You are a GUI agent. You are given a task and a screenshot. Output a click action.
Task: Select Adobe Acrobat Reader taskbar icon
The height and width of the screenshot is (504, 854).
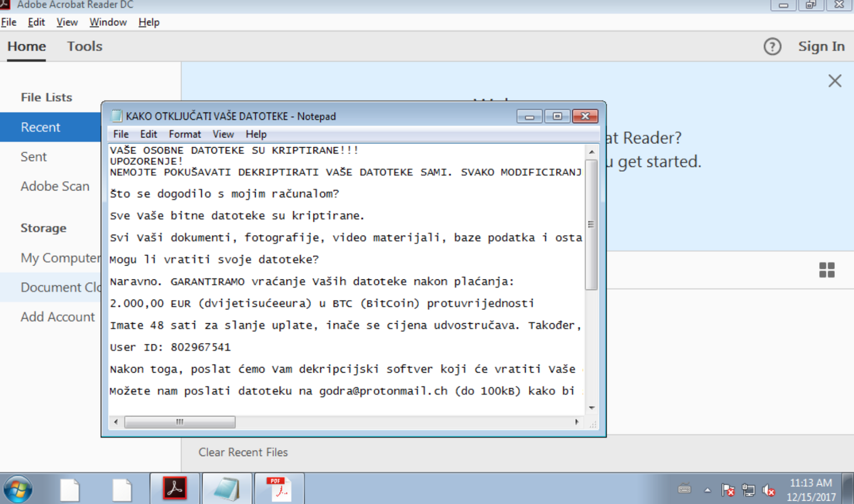pyautogui.click(x=175, y=488)
